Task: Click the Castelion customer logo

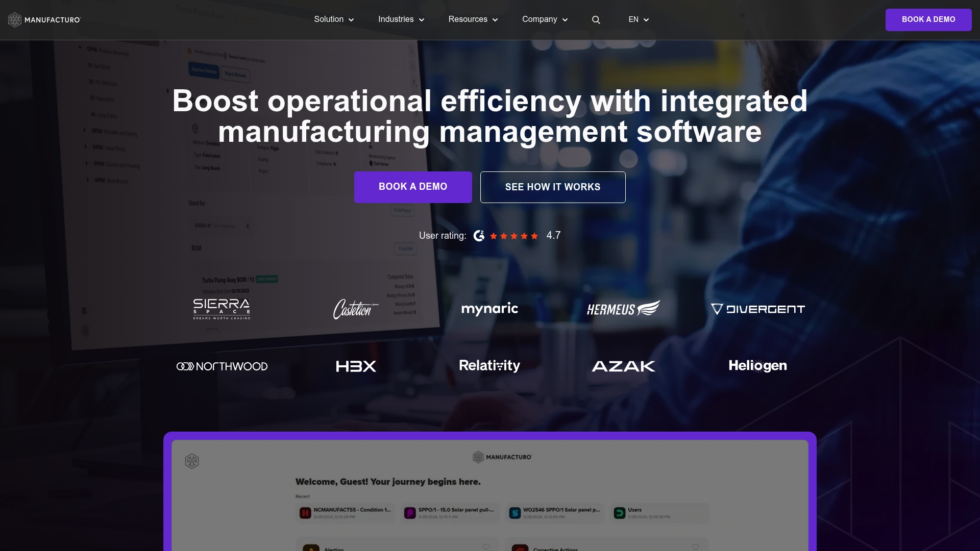Action: tap(356, 309)
